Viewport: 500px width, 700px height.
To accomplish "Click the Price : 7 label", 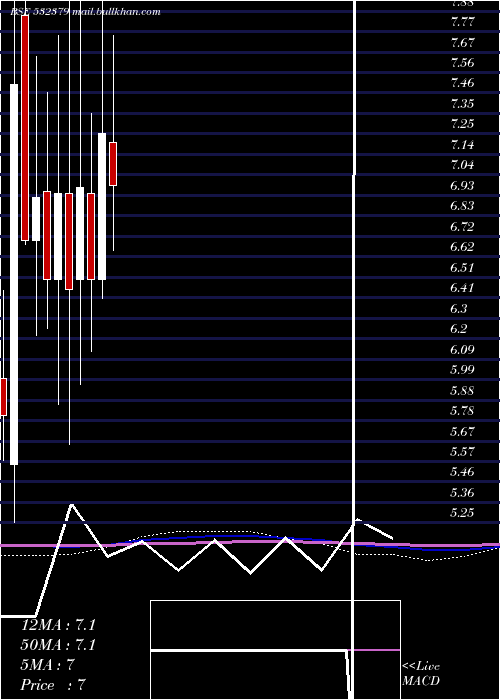I will [53, 685].
